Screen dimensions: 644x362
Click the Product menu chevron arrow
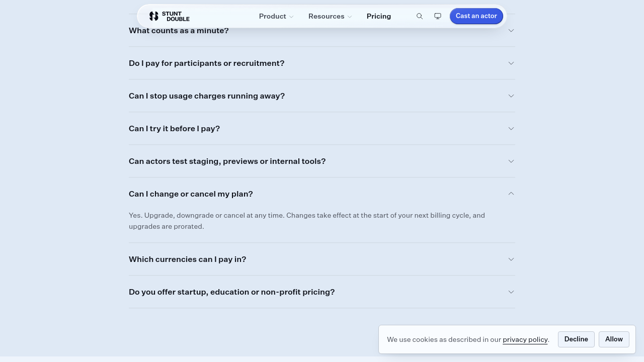291,17
